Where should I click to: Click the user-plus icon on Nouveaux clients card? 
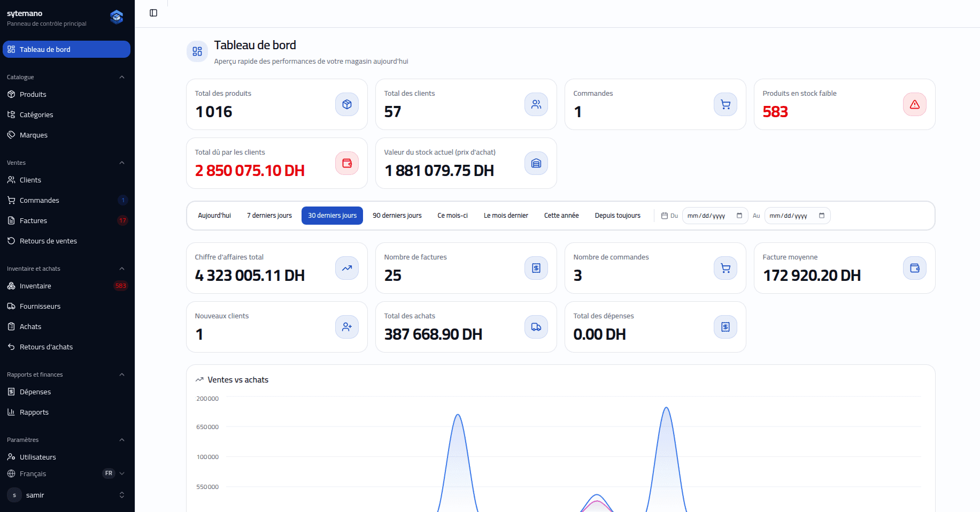pyautogui.click(x=347, y=327)
